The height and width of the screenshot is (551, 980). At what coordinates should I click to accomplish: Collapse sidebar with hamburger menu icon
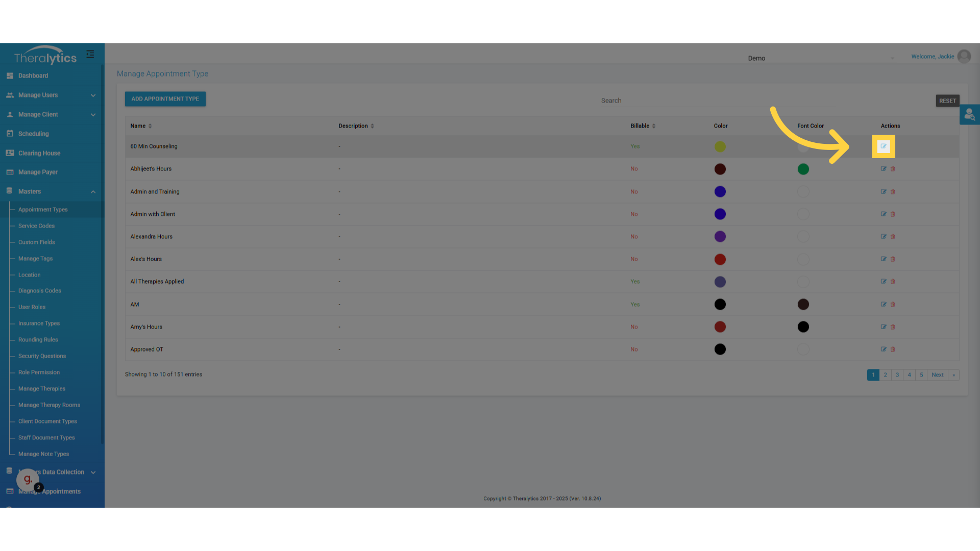90,54
